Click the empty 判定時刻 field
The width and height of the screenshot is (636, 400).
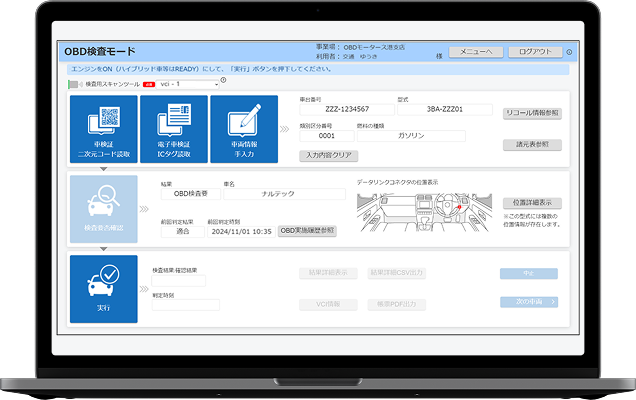pyautogui.click(x=186, y=305)
